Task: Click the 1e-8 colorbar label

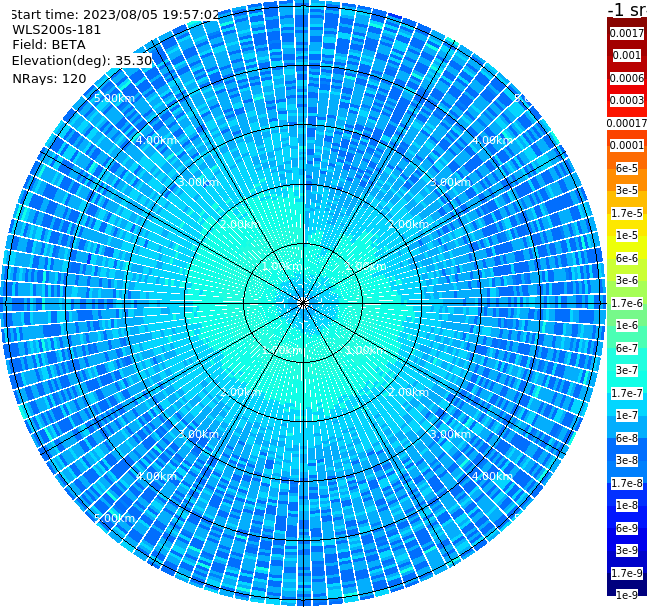Action: [x=627, y=505]
